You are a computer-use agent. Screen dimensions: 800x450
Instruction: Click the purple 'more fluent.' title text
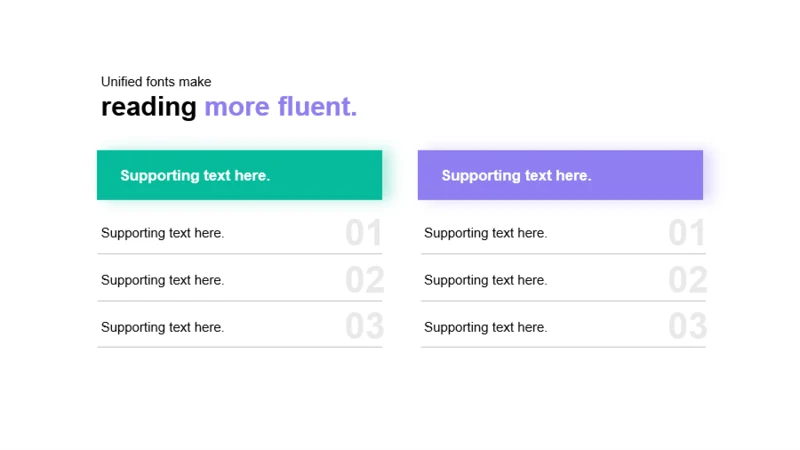(281, 107)
